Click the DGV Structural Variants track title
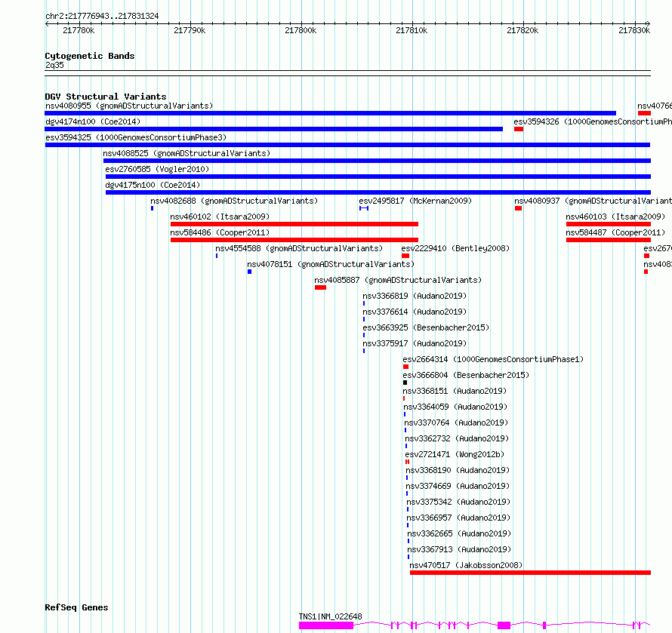 [106, 97]
